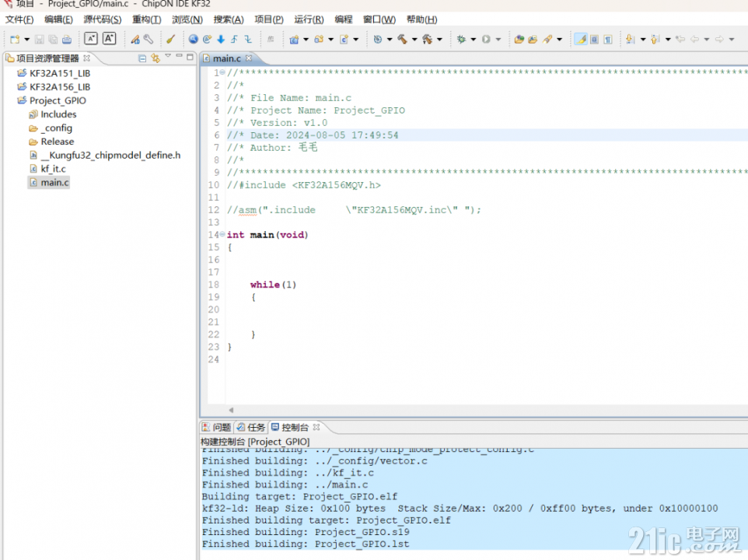This screenshot has width=748, height=560.
Task: Open dropdown next to green debug bug
Action: (474, 39)
